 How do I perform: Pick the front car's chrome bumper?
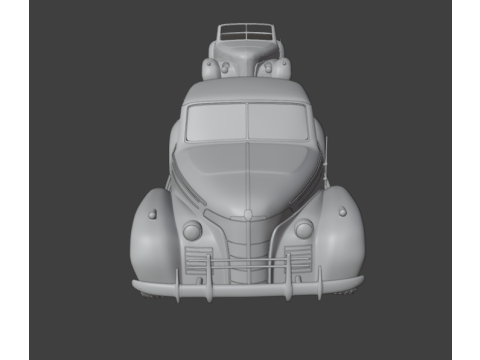point(248,288)
